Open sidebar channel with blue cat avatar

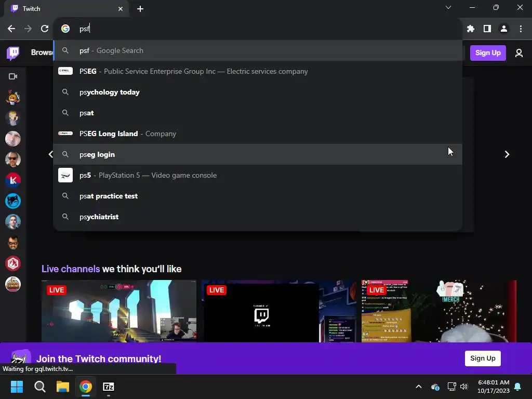tap(13, 201)
